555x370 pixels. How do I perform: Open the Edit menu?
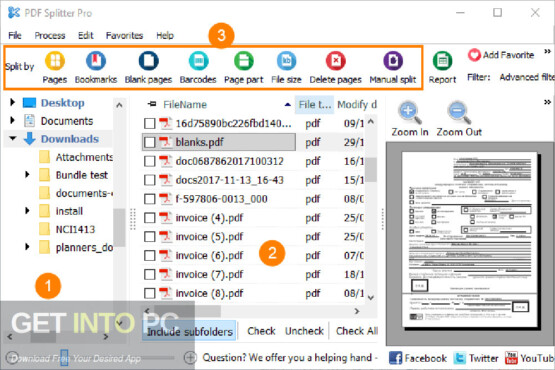86,35
